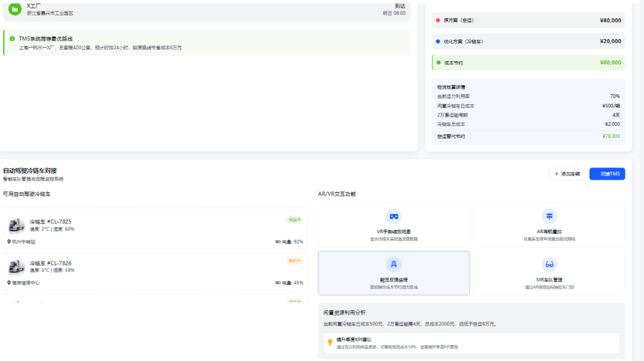
Task: Click the 添加车辆 button
Action: click(x=567, y=174)
